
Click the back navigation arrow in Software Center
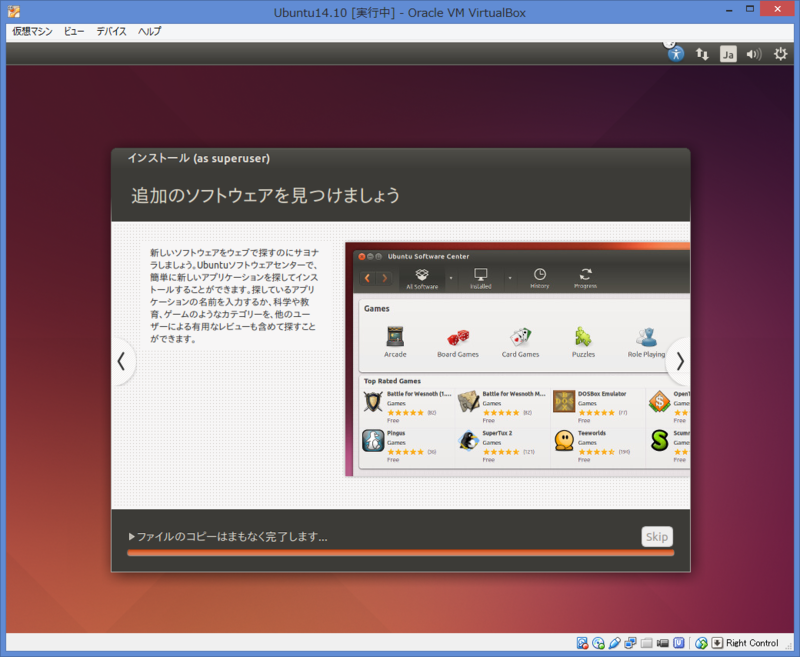tap(369, 277)
